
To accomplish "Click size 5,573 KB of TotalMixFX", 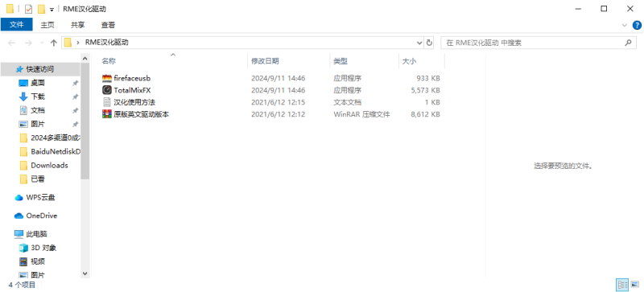I will [x=425, y=90].
